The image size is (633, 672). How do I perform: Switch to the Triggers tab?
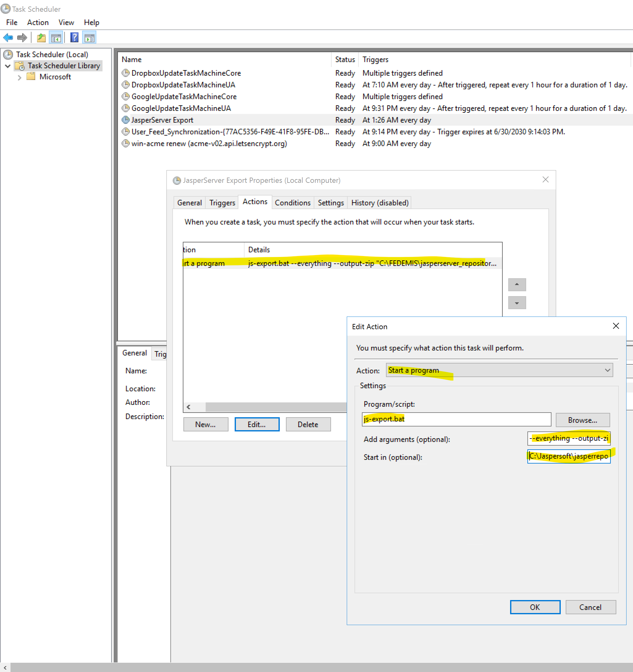point(222,203)
